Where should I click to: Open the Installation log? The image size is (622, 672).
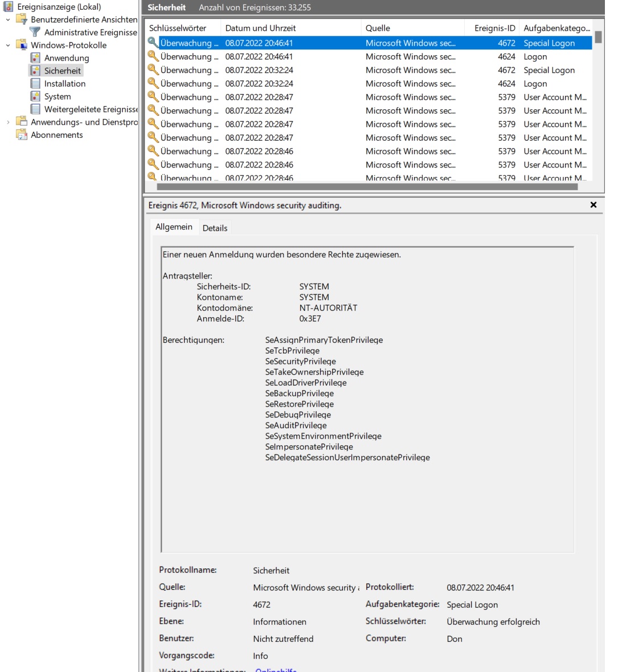coord(65,84)
